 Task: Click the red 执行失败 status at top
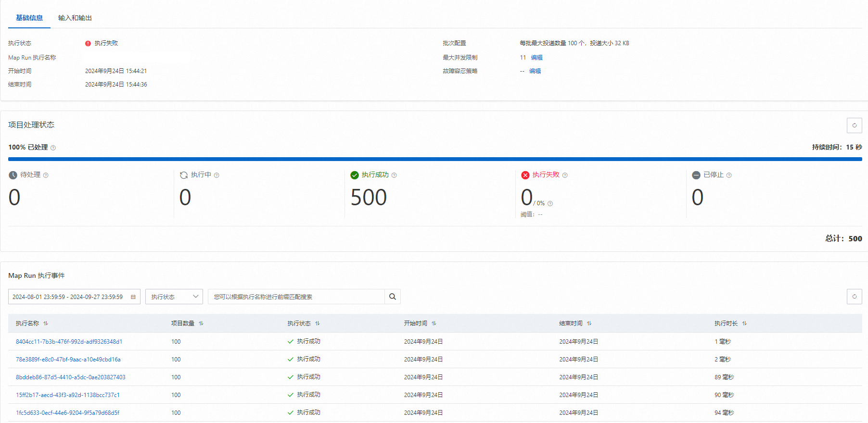[102, 43]
